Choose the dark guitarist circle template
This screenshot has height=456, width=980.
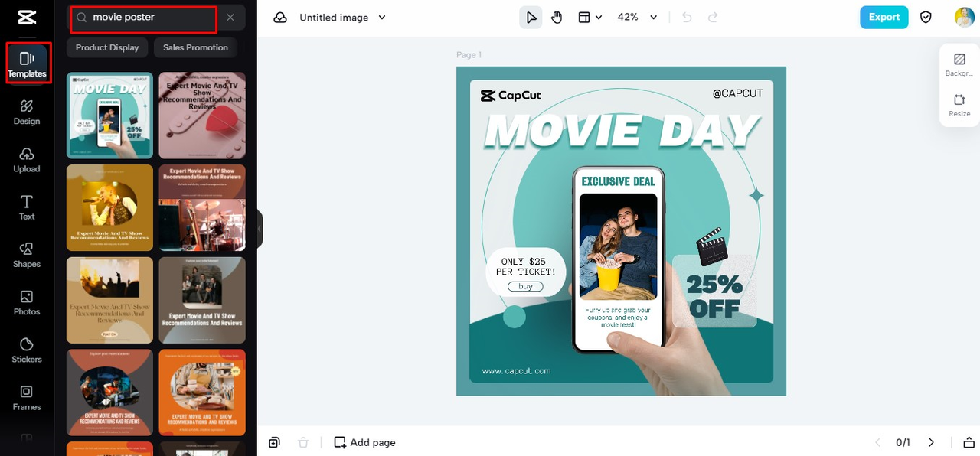point(109,392)
